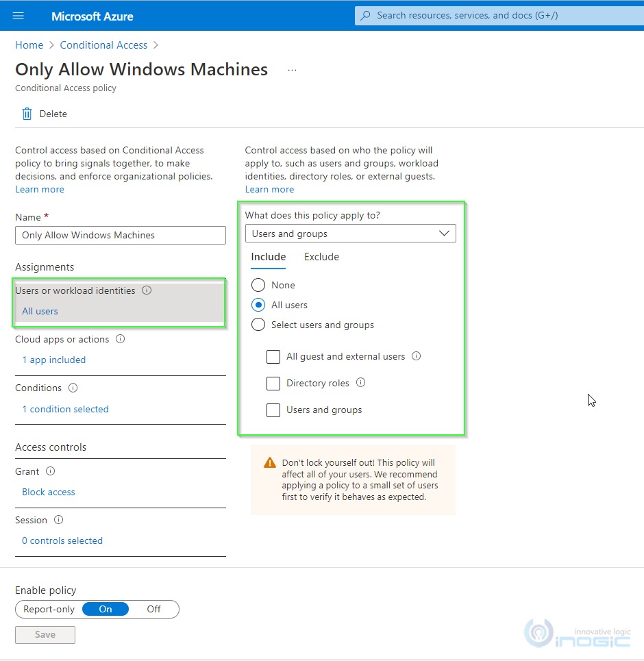Click the Delete trash can icon
The image size is (644, 661).
click(27, 114)
